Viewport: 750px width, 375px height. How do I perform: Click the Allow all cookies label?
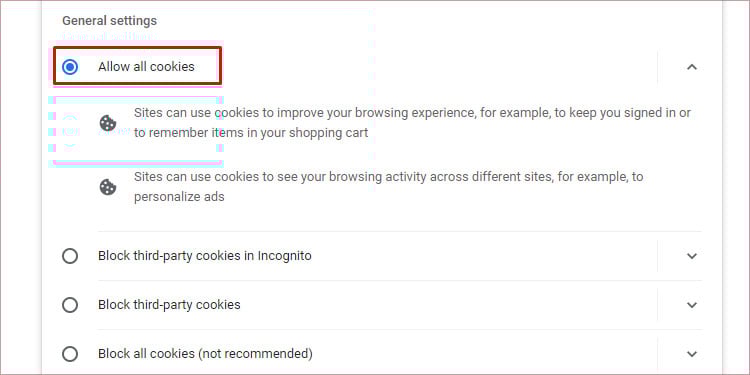146,66
